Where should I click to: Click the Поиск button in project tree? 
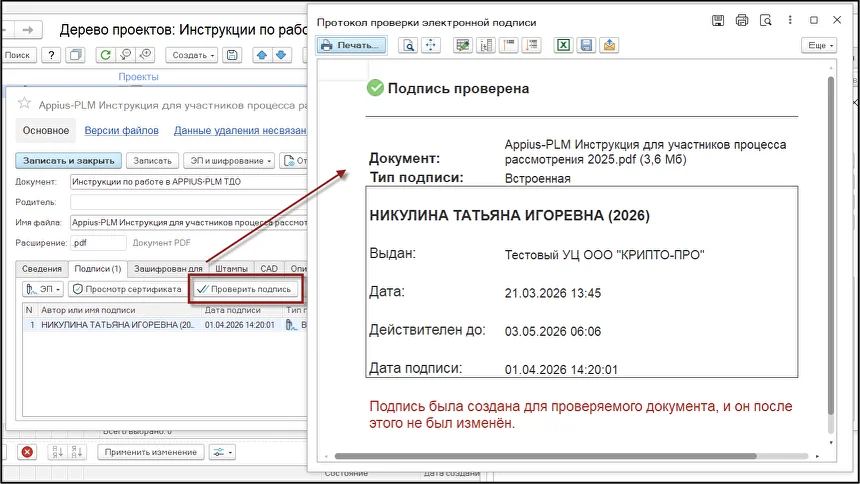coord(18,55)
